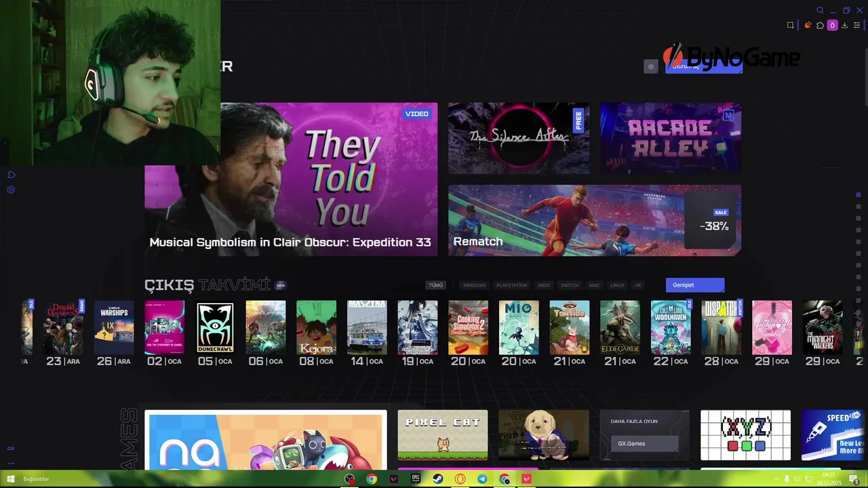The width and height of the screenshot is (868, 488).
Task: Select the MAC platform filter
Action: point(594,285)
